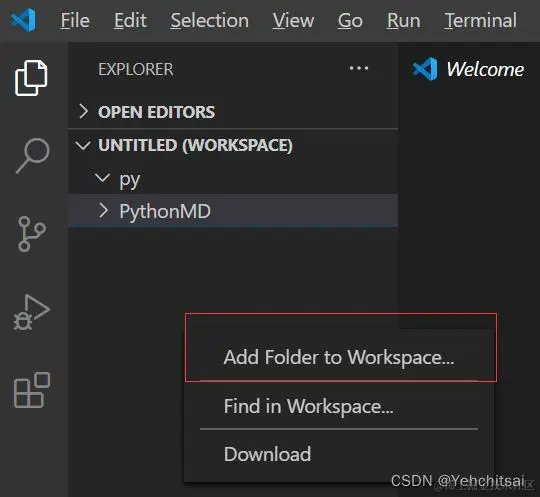Viewport: 540px width, 497px height.
Task: Switch to the Welcome tab
Action: click(x=469, y=69)
